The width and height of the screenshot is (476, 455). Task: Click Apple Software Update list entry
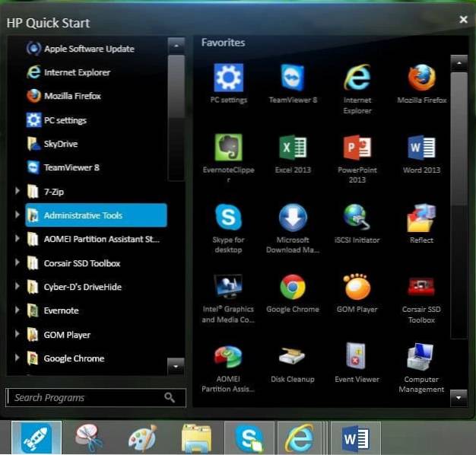tap(89, 49)
